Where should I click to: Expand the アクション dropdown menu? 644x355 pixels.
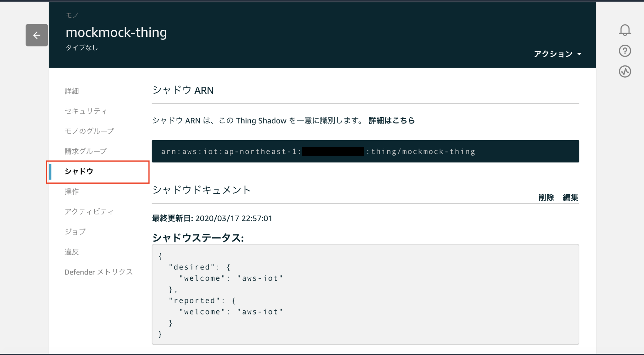[558, 54]
